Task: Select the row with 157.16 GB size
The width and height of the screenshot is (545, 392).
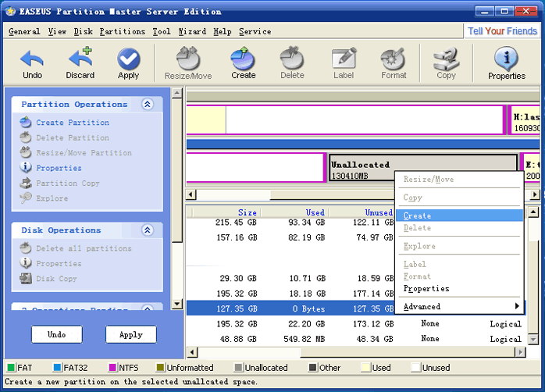Action: pos(290,237)
